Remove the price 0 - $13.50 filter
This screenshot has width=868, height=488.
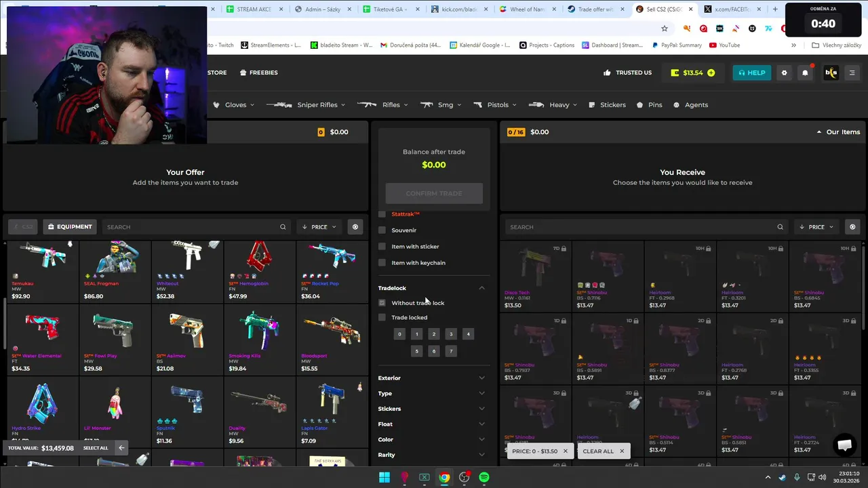(x=565, y=451)
